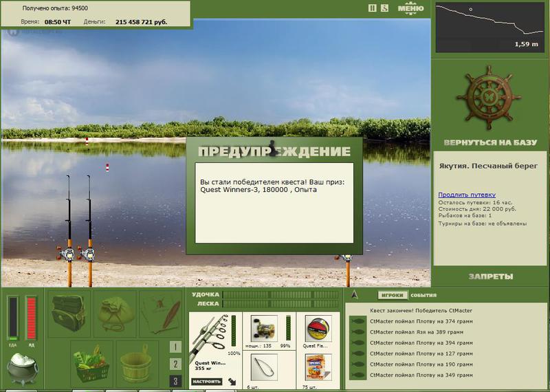
Task: Click fish icon beside Плотву на 190 грамм
Action: coord(358,364)
